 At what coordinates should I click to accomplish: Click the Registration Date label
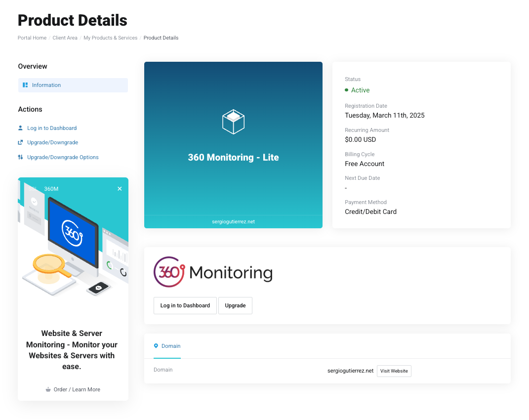coord(366,106)
